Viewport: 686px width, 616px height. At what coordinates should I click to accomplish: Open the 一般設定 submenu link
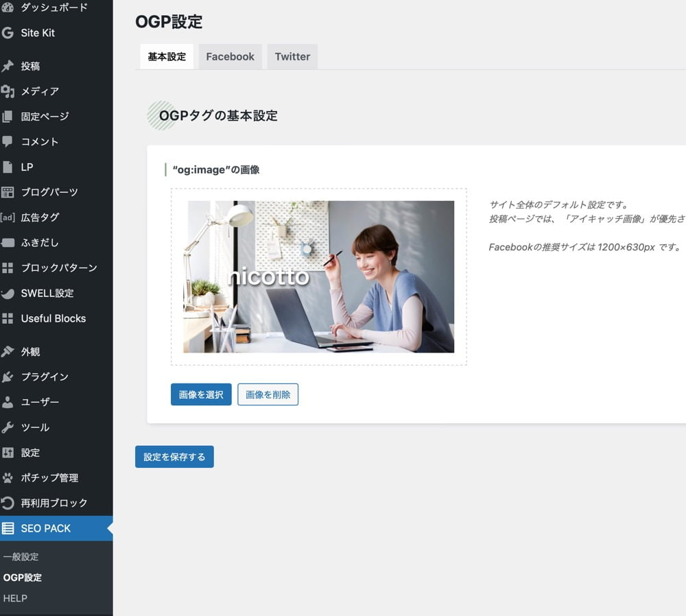coord(21,557)
